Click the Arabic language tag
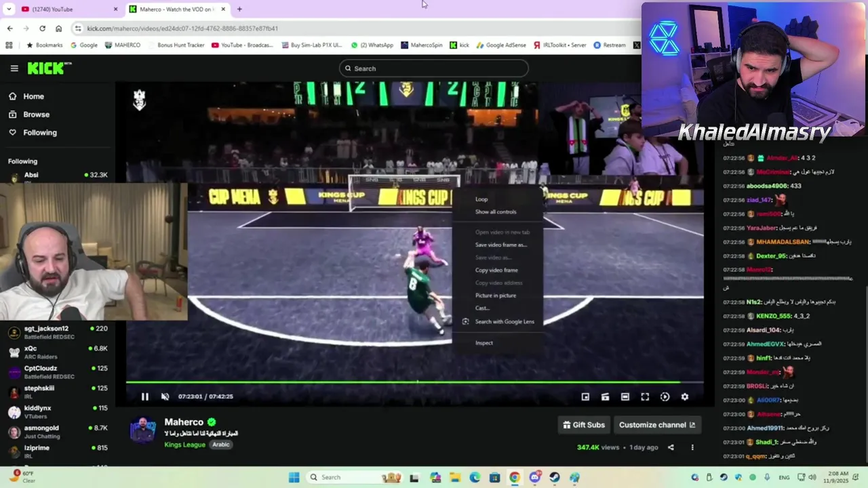868x488 pixels. (x=221, y=445)
